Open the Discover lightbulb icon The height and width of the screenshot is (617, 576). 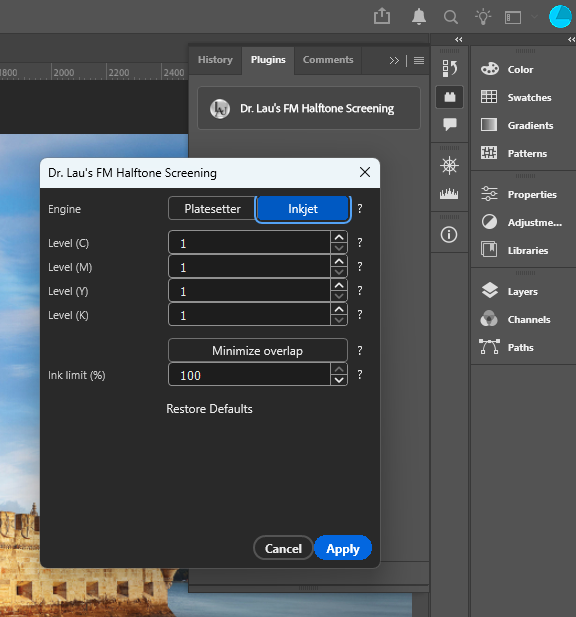point(483,17)
